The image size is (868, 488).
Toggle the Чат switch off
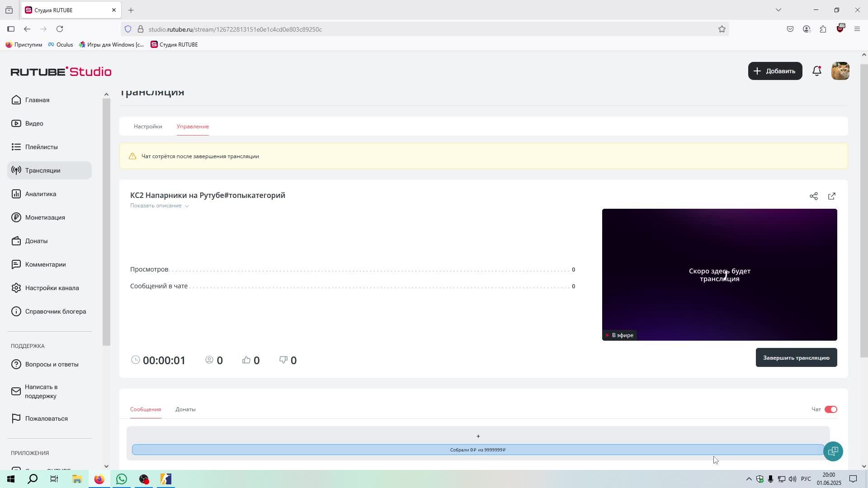click(831, 409)
